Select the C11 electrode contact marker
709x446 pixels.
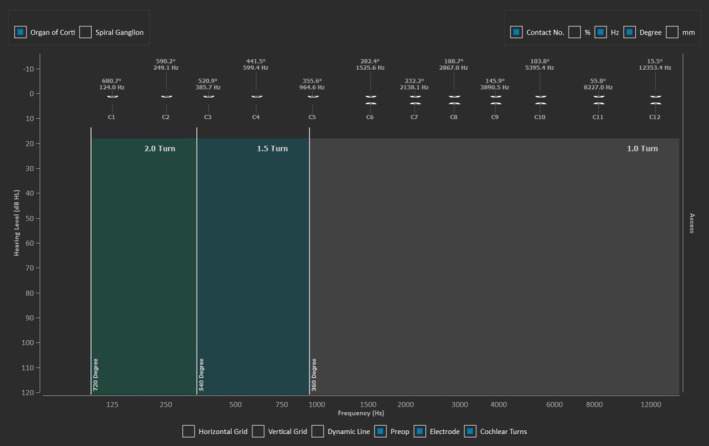coord(599,100)
